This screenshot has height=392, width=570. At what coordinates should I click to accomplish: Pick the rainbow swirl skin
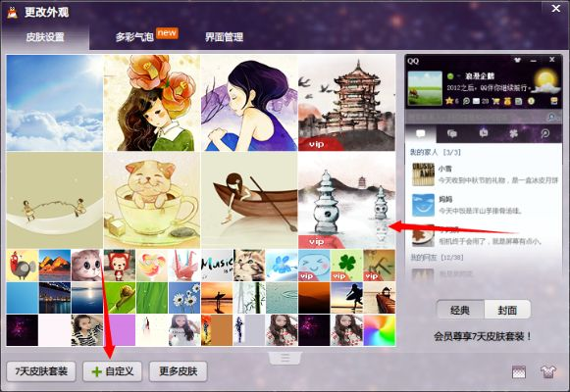[x=379, y=330]
